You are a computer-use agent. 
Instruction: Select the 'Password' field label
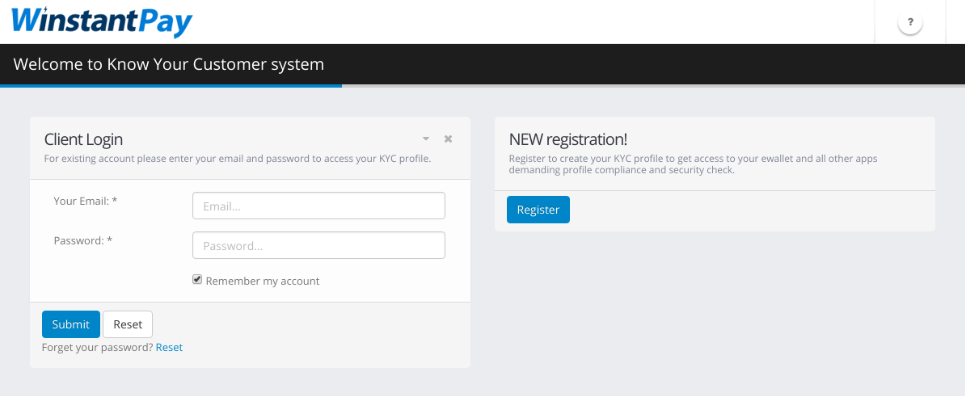tap(83, 240)
